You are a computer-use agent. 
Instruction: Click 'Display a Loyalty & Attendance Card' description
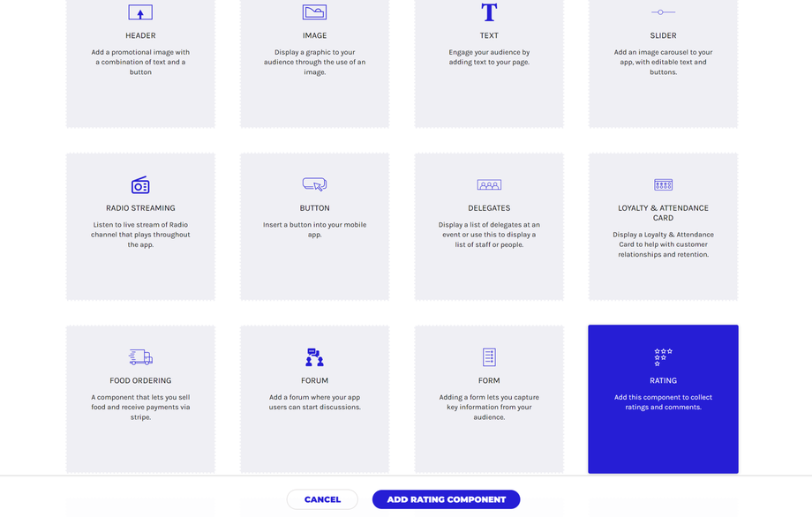[663, 244]
